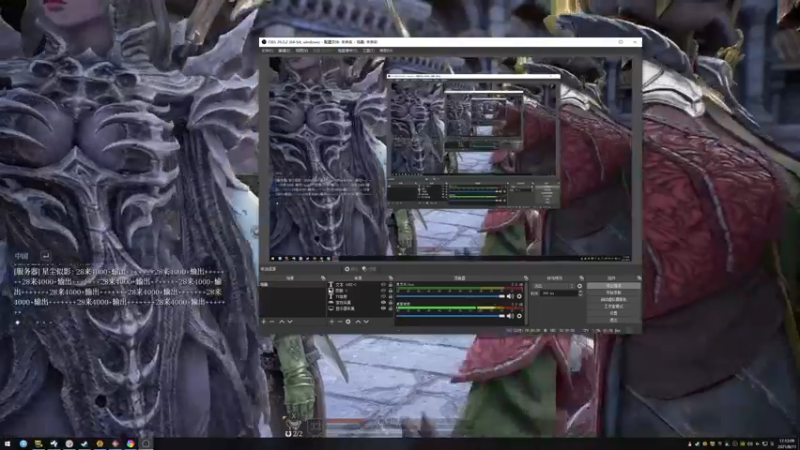The width and height of the screenshot is (800, 450).
Task: Open 文件(F) menu in OBS
Action: [267, 51]
